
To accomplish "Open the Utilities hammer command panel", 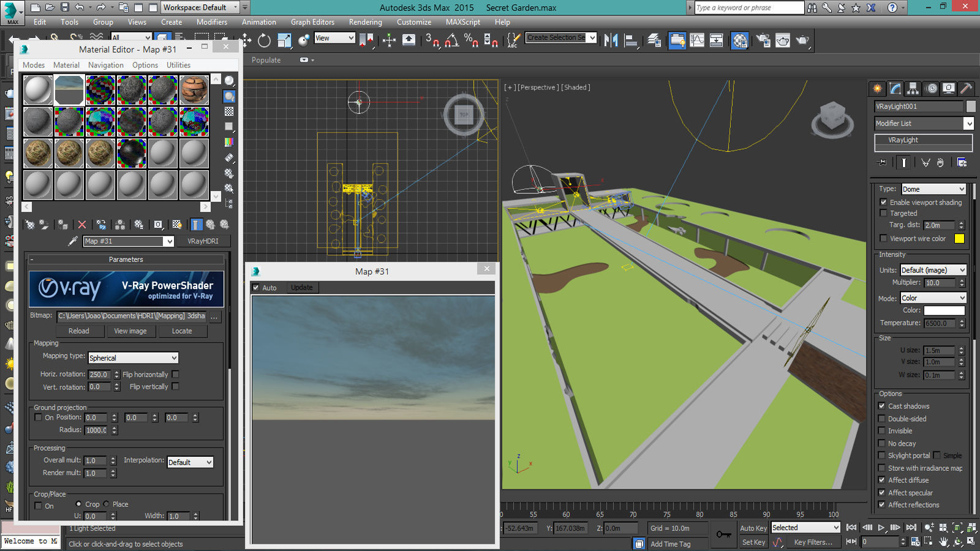I will [966, 88].
